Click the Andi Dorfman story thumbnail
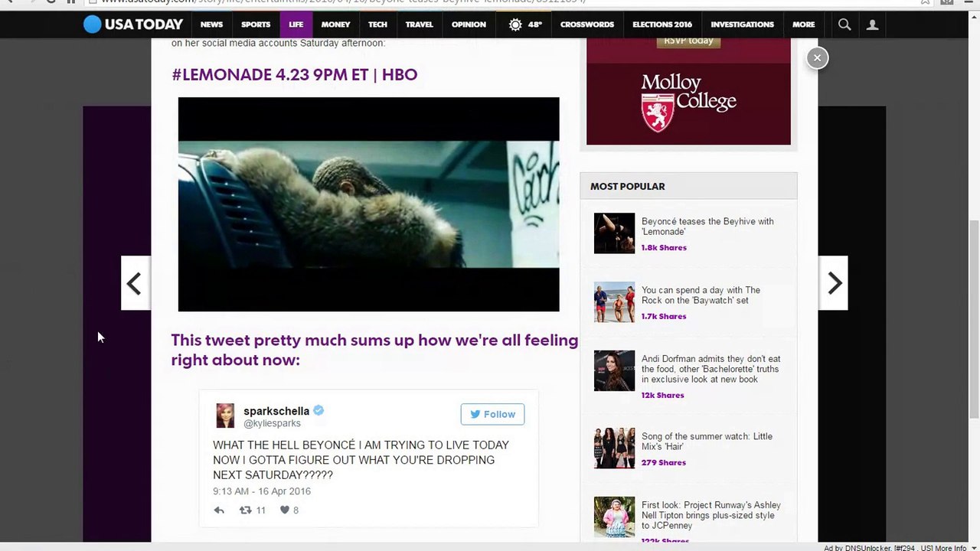Image resolution: width=980 pixels, height=551 pixels. [614, 371]
